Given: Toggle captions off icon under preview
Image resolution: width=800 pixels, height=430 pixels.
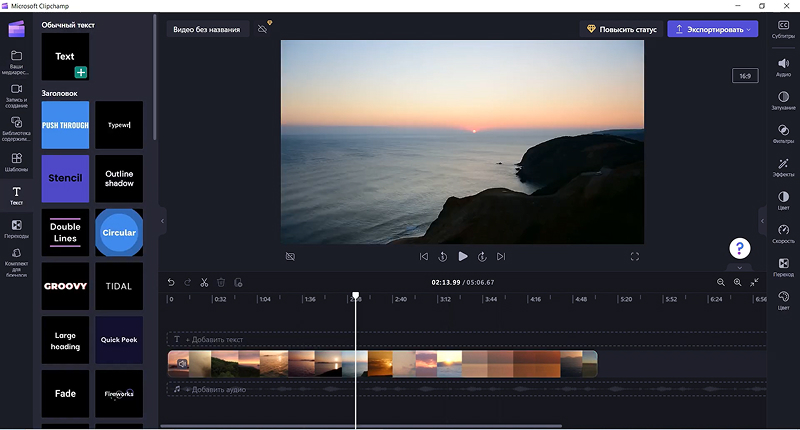Looking at the screenshot, I should [x=290, y=257].
